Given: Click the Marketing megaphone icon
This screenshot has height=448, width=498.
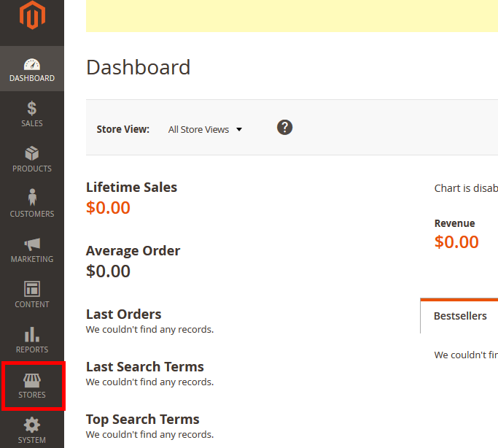Looking at the screenshot, I should [x=32, y=244].
